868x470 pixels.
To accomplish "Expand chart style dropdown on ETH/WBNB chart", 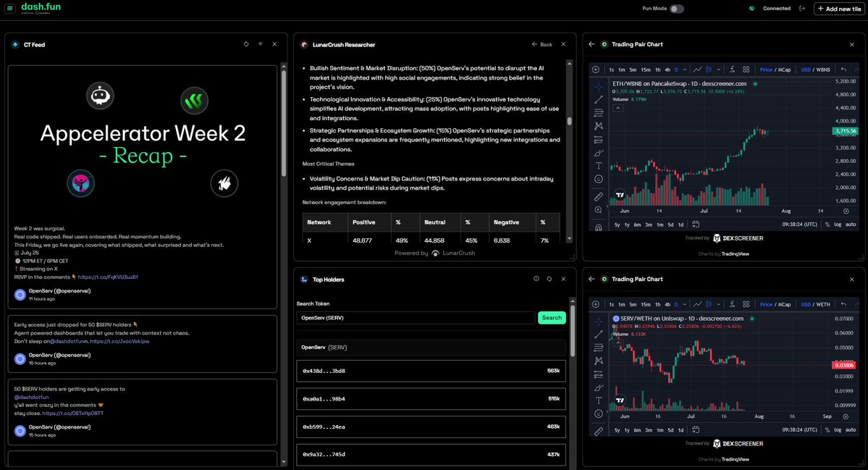I will (719, 70).
